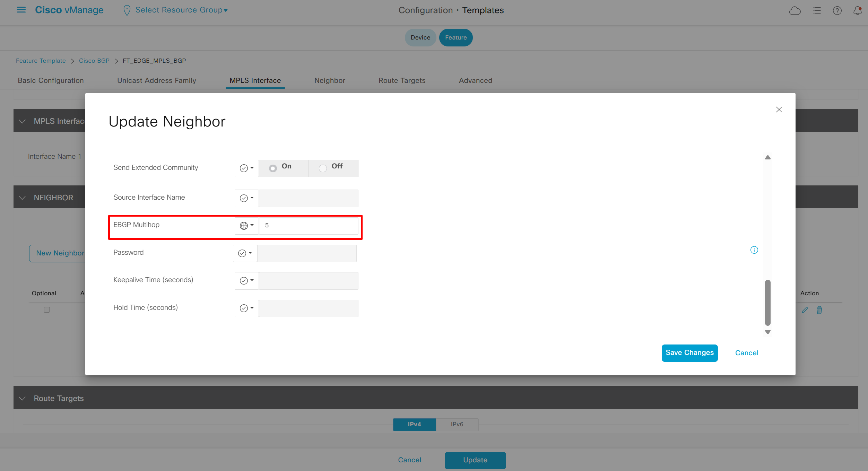Image resolution: width=868 pixels, height=471 pixels.
Task: Check the Optional row checkbox
Action: 47,310
